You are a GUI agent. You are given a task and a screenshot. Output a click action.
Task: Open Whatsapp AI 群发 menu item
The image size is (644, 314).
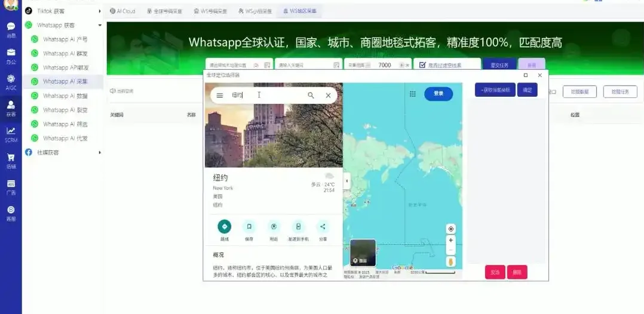[65, 53]
